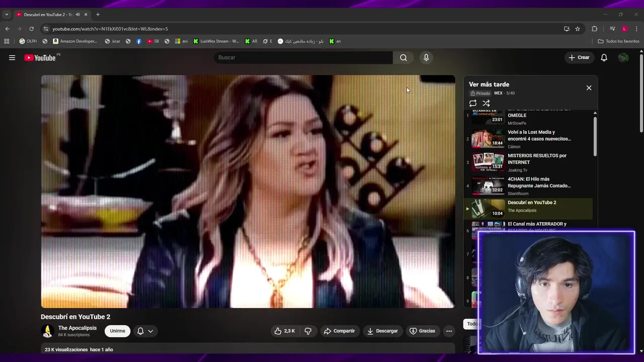
Task: Open the apps grid in bookmarks bar
Action: 7,41
